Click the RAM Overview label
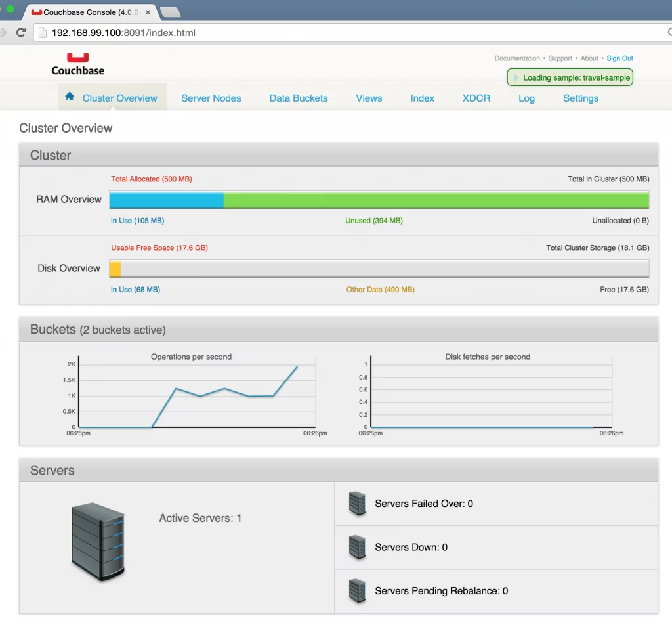This screenshot has height=629, width=672. [68, 200]
